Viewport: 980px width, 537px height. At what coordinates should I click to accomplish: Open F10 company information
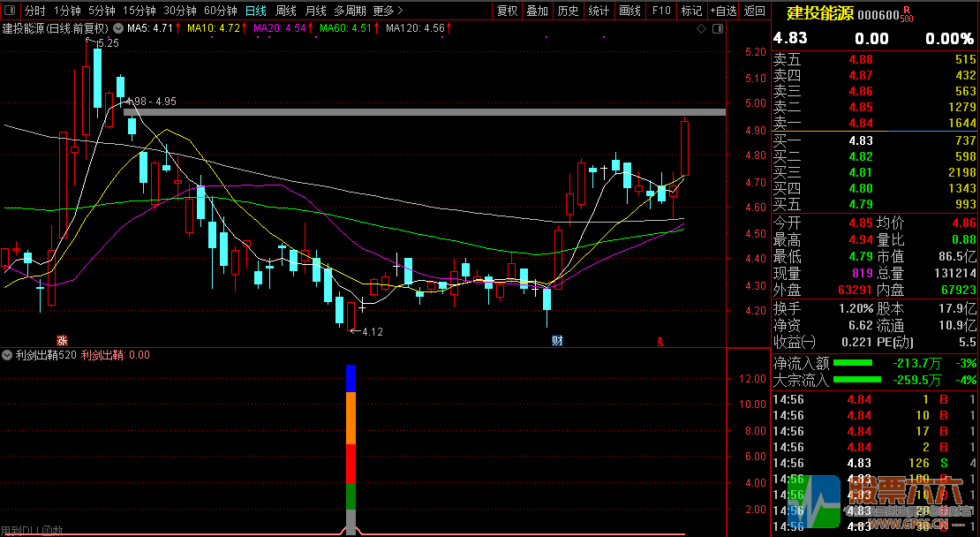(x=660, y=11)
